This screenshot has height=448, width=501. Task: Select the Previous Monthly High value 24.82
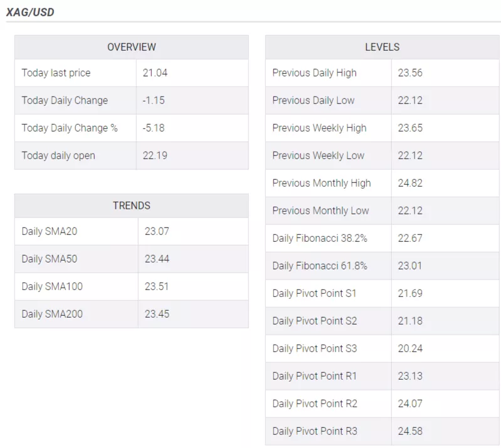[x=410, y=183]
